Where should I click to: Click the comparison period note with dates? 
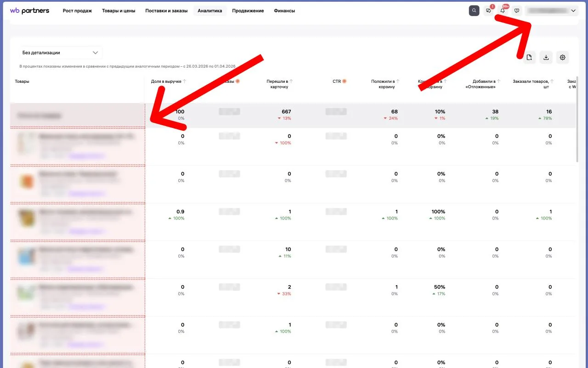click(x=127, y=66)
